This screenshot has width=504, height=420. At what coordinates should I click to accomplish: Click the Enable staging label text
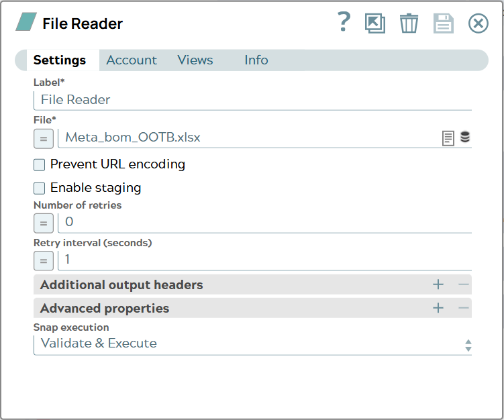(96, 188)
